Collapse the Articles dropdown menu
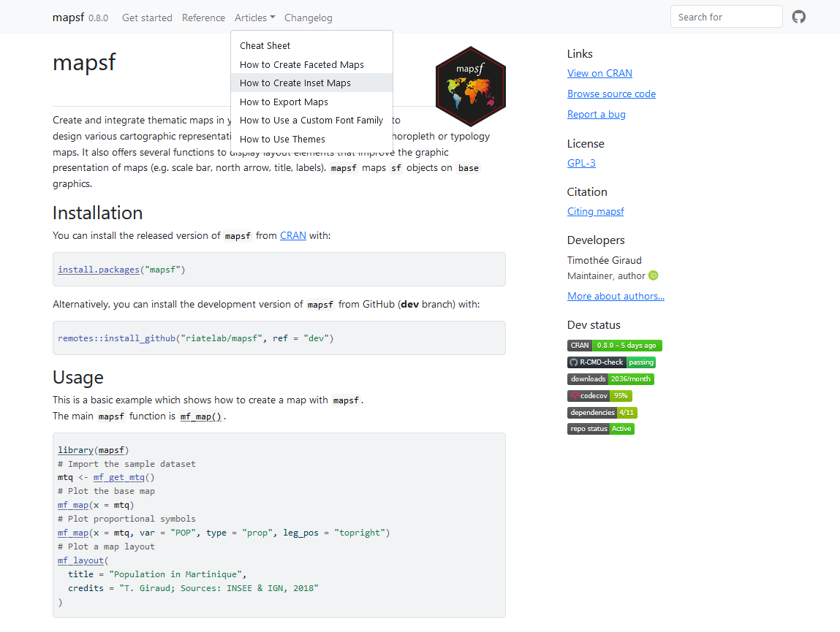 coord(254,18)
